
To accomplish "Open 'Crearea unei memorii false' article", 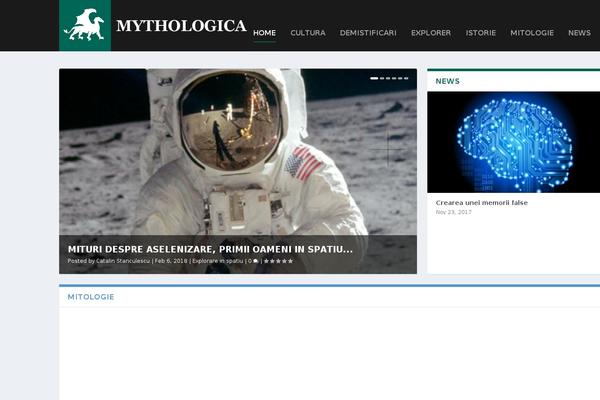I will coord(481,203).
